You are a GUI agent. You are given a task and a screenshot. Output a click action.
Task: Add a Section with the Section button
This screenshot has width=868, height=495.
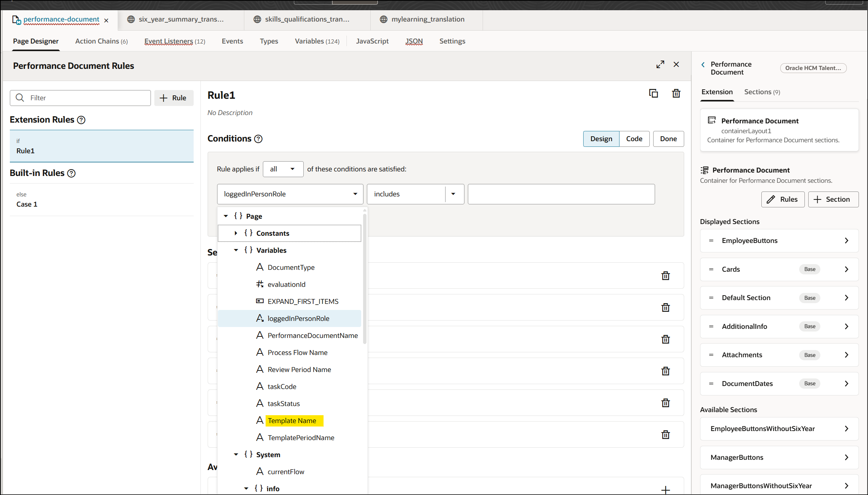pyautogui.click(x=833, y=199)
